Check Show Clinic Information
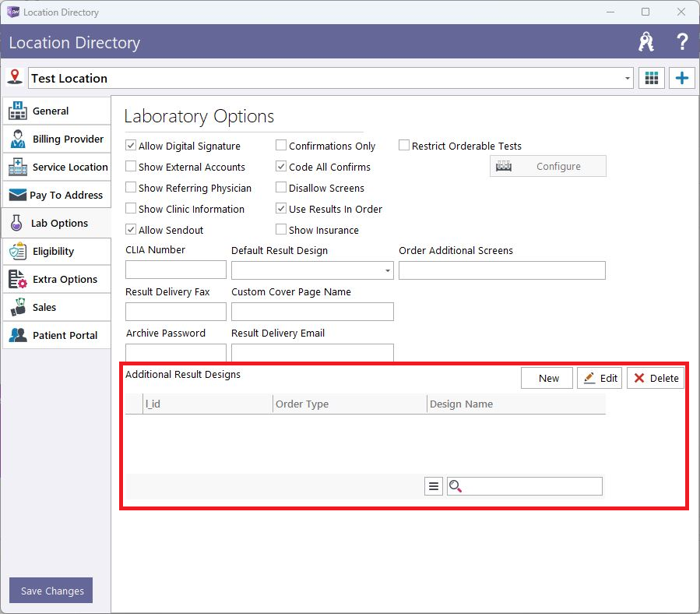Image resolution: width=700 pixels, height=614 pixels. point(131,209)
